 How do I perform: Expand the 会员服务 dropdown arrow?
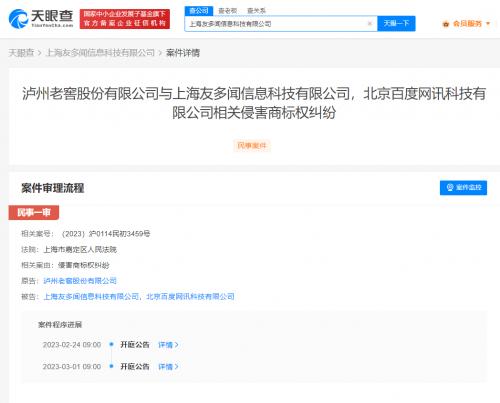point(488,24)
